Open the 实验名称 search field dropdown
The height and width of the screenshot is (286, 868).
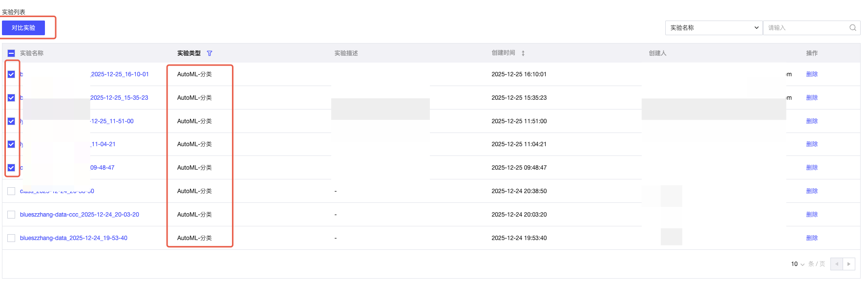(x=714, y=28)
